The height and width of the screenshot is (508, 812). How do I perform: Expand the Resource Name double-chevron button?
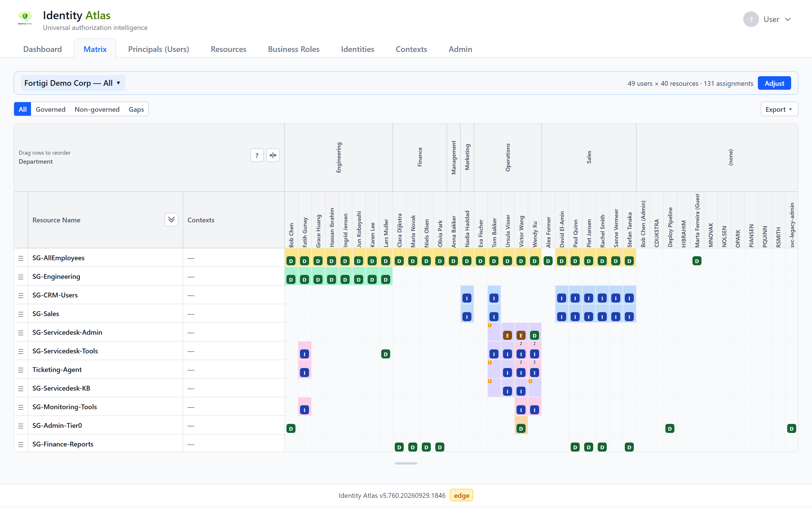click(x=171, y=220)
